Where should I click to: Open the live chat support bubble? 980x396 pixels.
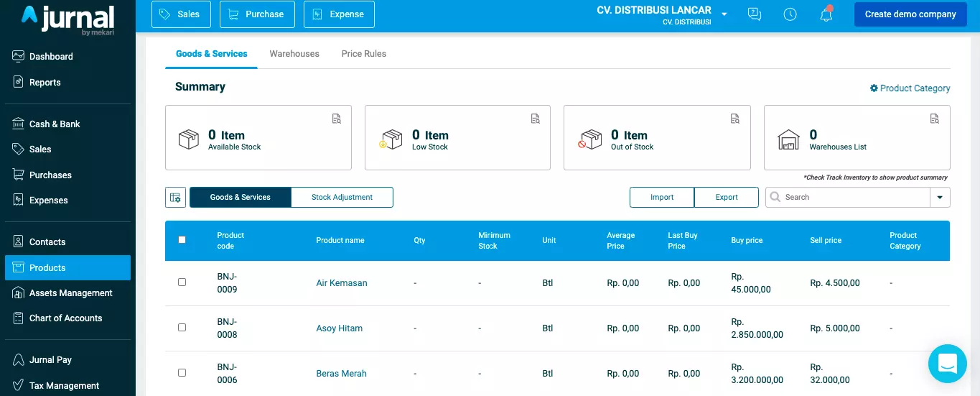coord(948,364)
